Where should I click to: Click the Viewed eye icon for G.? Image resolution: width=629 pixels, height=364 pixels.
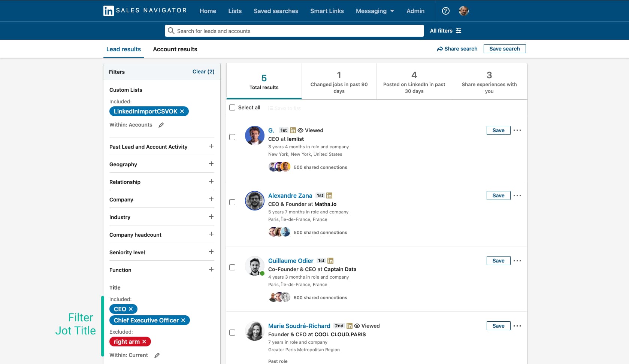tap(300, 130)
